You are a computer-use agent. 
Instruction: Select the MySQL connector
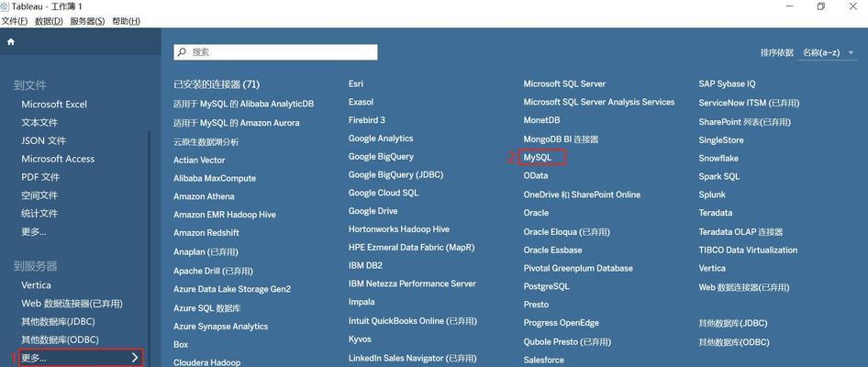tap(538, 158)
